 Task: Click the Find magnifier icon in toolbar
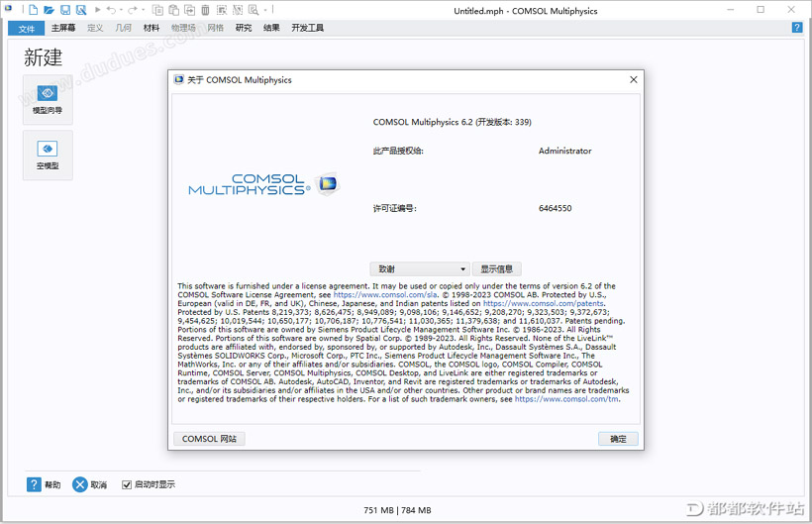[x=253, y=10]
